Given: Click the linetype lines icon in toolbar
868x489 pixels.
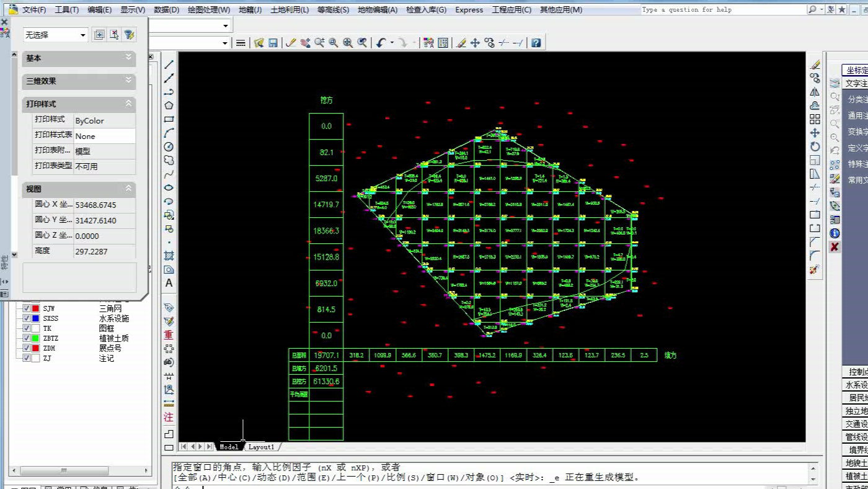Looking at the screenshot, I should click(x=241, y=43).
